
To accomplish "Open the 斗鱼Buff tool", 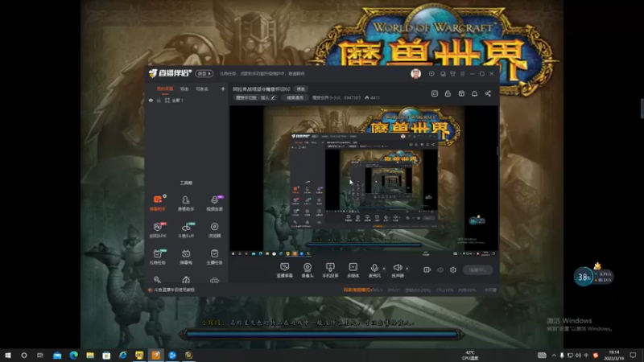I will [x=186, y=230].
